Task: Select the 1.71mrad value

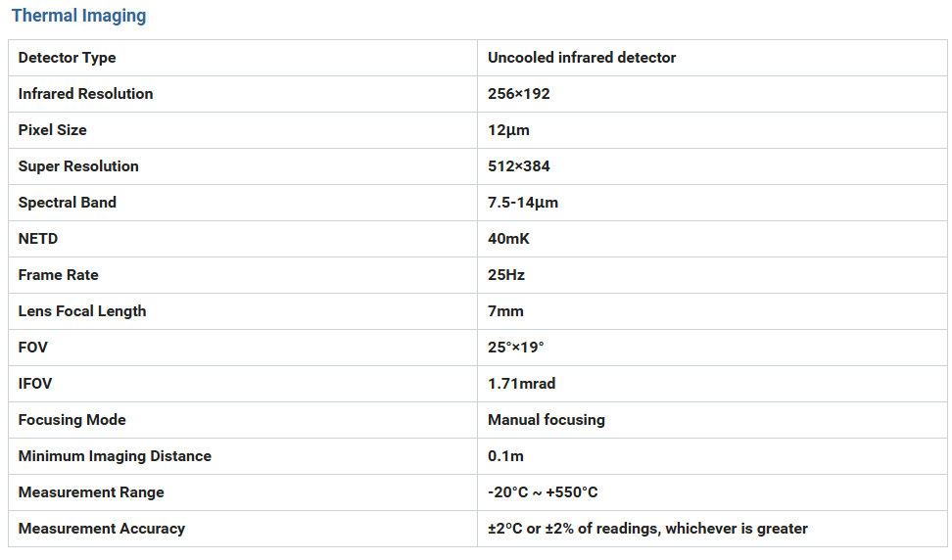Action: click(x=522, y=384)
